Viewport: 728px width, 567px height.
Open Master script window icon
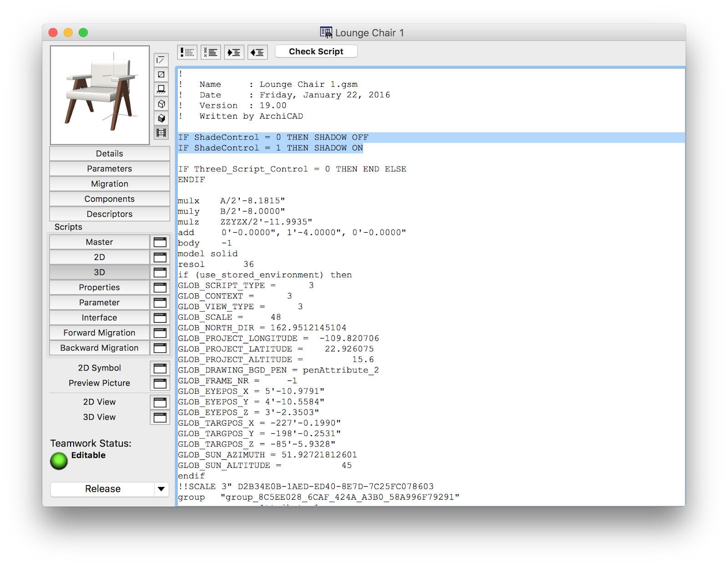point(160,242)
